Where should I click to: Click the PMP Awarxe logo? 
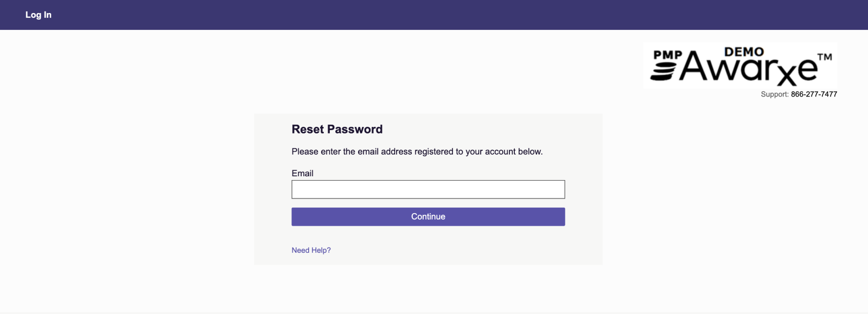[741, 65]
